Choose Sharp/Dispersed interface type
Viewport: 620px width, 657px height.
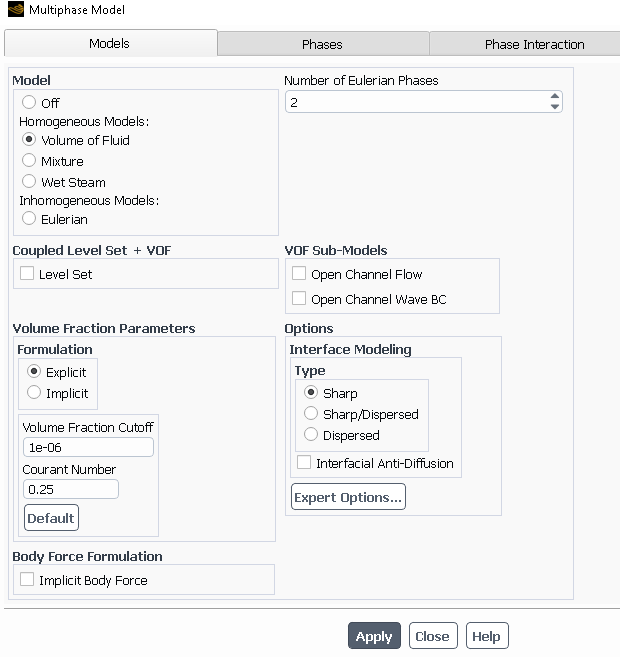(311, 414)
